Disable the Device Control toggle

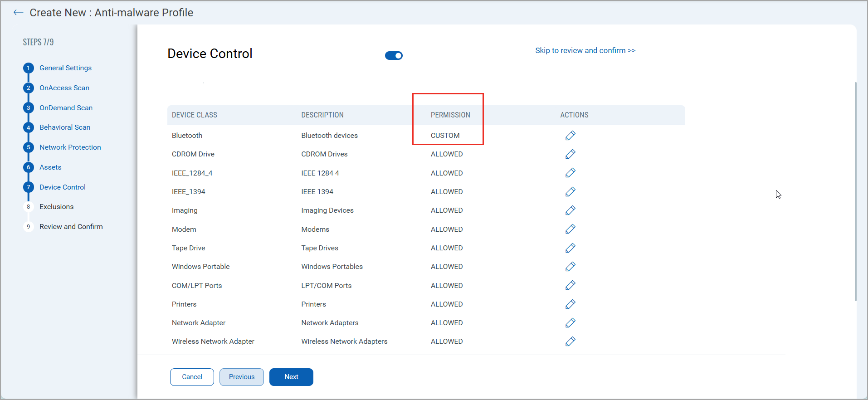coord(394,55)
